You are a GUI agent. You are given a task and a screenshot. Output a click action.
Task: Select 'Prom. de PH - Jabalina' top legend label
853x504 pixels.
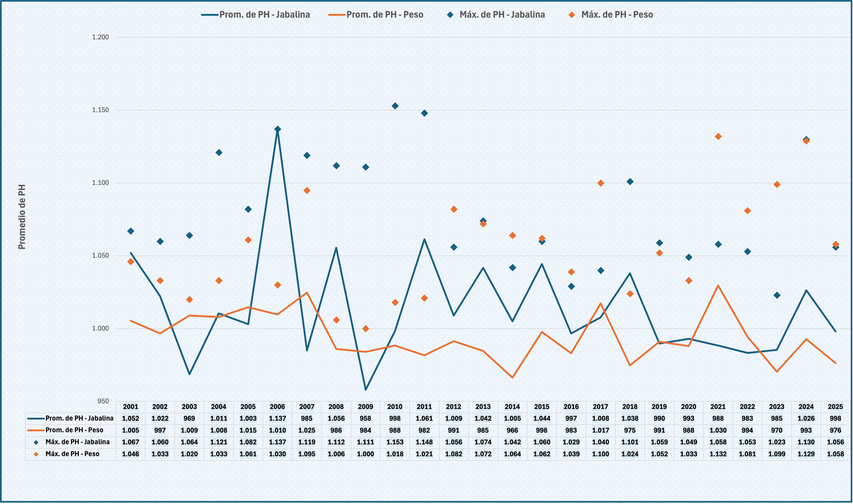[264, 15]
